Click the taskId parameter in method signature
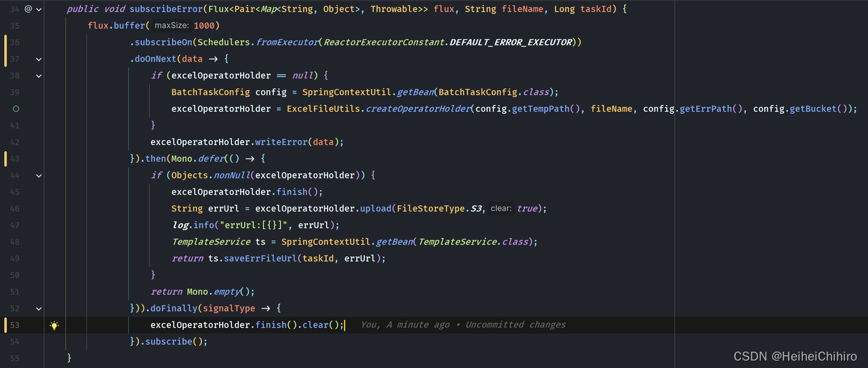Screen dimensions: 868x368 [x=596, y=9]
